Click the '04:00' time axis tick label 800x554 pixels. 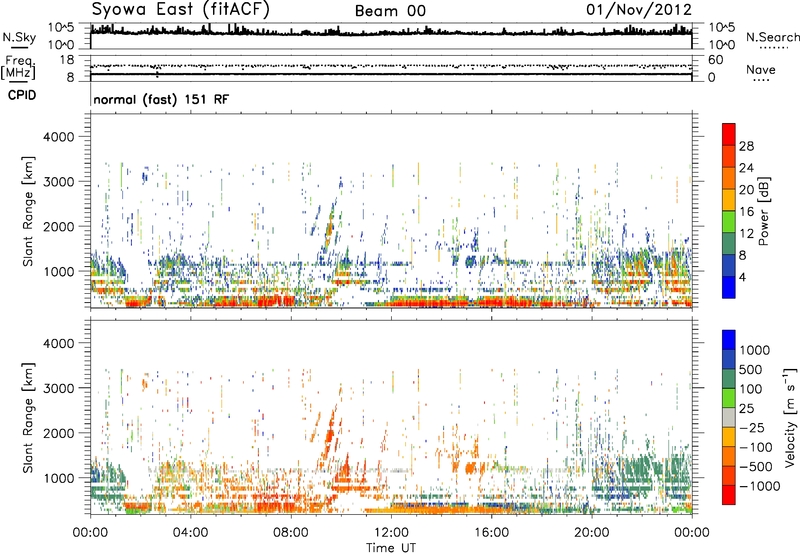pyautogui.click(x=190, y=533)
